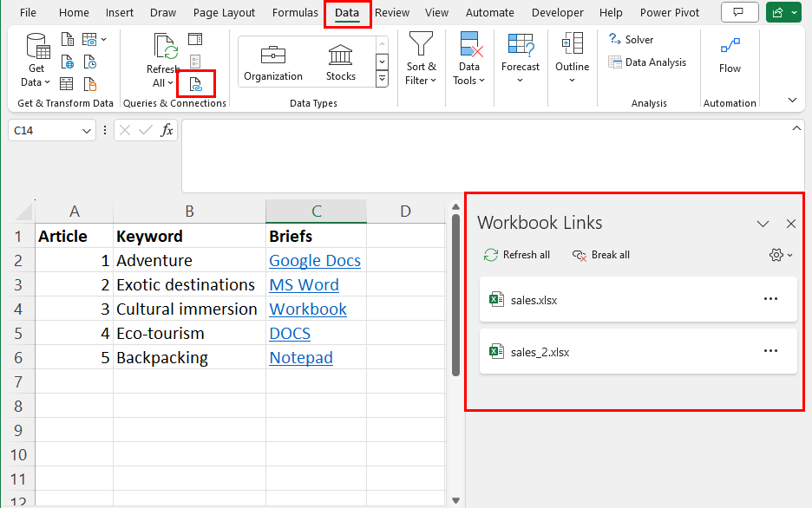This screenshot has width=812, height=508.
Task: Switch to the Developer tab
Action: [558, 12]
